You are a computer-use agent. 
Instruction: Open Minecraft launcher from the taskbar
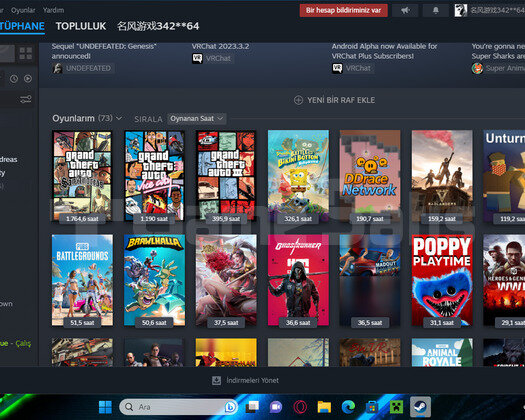[x=396, y=407]
